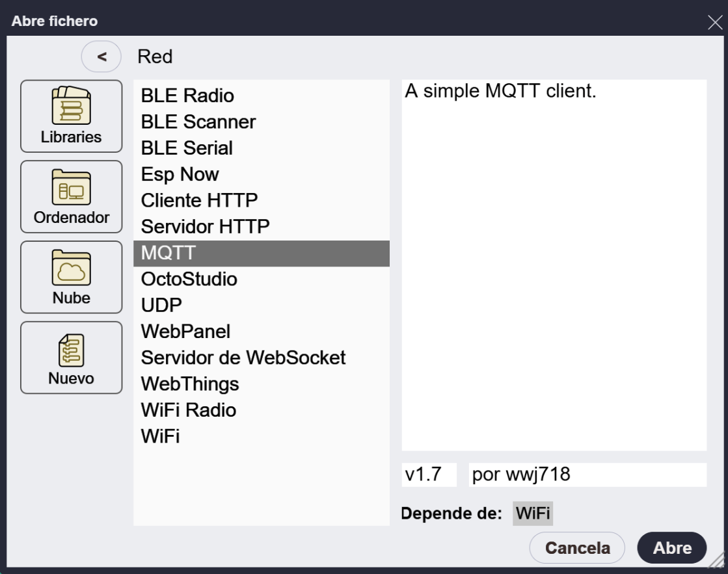Screen dimensions: 728x574
Task: Select WiFi library in list
Action: coord(262,437)
